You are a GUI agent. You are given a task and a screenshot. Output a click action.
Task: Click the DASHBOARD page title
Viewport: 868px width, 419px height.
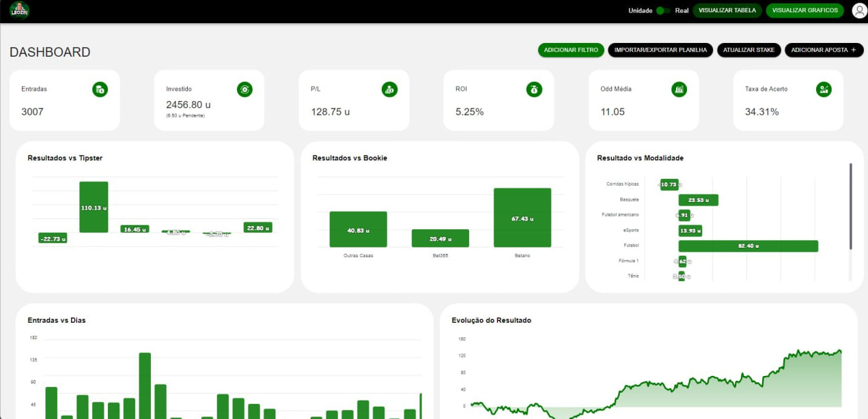pyautogui.click(x=50, y=53)
